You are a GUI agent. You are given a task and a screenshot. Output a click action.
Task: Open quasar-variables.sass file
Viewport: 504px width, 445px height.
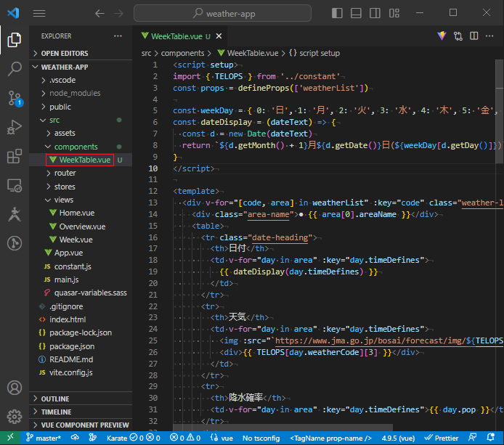pos(81,293)
